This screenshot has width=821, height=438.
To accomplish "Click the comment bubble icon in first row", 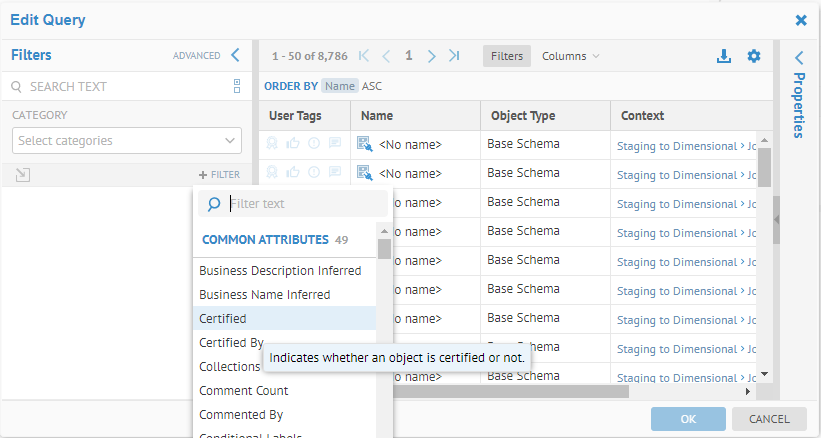I will pyautogui.click(x=334, y=144).
